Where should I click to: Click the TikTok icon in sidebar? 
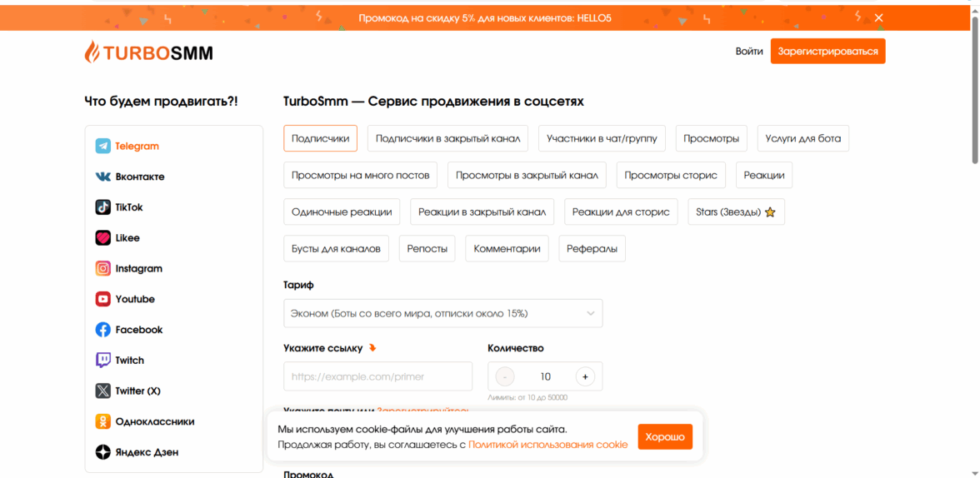(103, 207)
